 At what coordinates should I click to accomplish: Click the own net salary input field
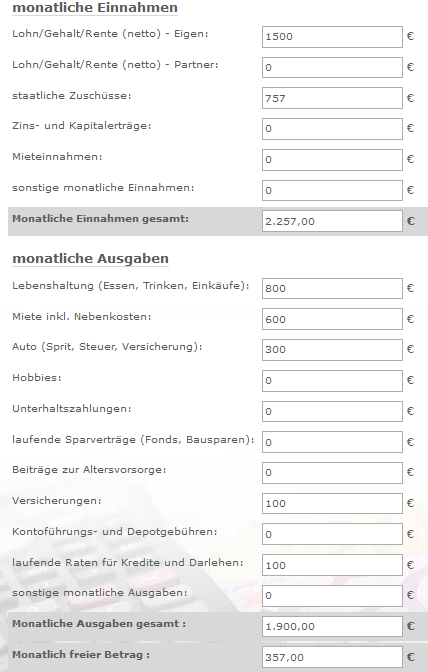coord(332,37)
